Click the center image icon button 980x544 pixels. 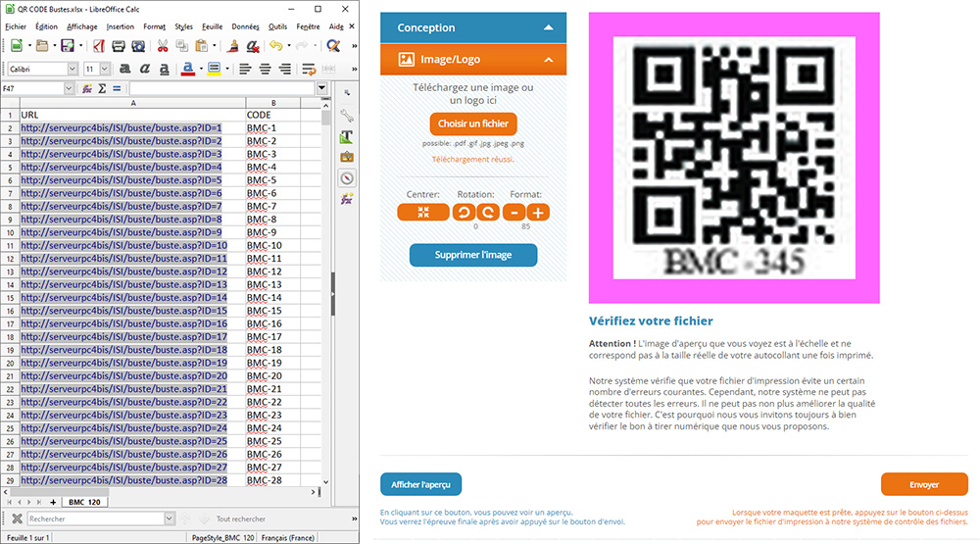422,212
